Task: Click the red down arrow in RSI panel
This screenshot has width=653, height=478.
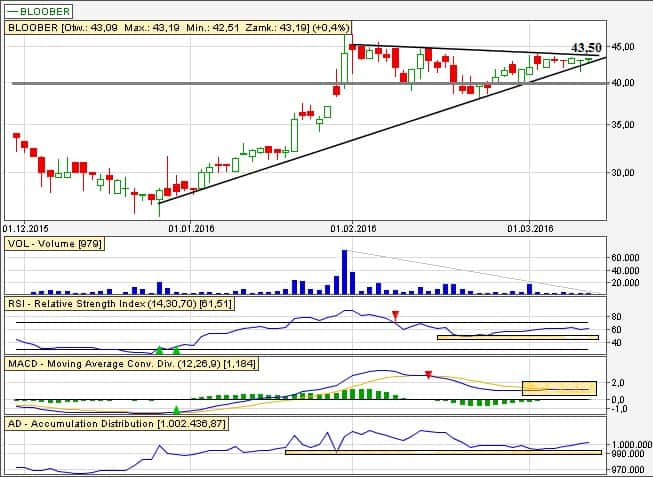Action: click(x=395, y=317)
